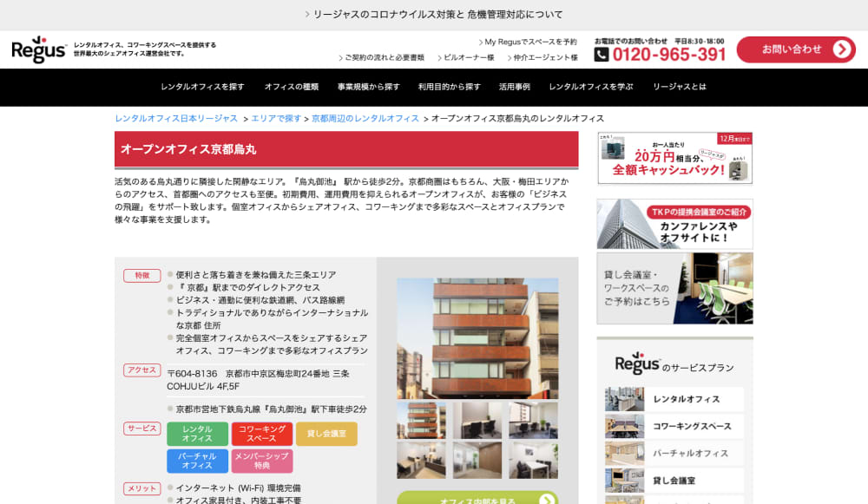Click the red コワーキングスペース service button
868x504 pixels.
tap(262, 434)
